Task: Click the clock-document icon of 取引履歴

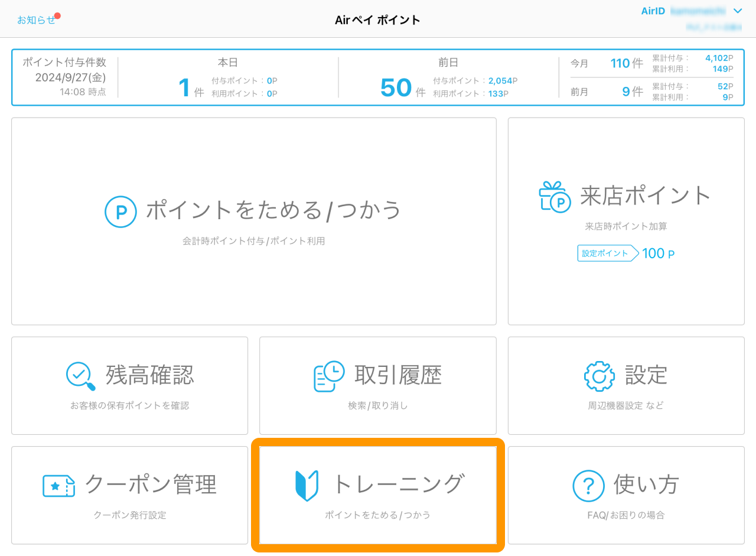Action: (329, 376)
